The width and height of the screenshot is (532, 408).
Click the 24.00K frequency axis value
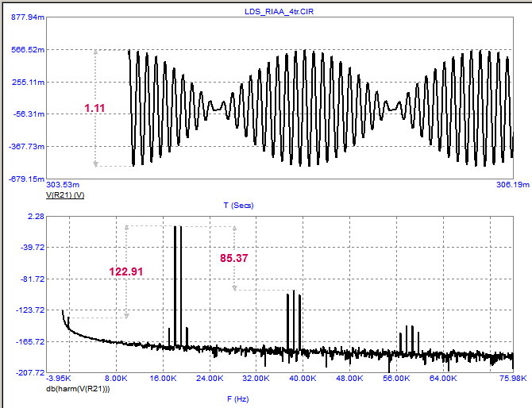(210, 378)
